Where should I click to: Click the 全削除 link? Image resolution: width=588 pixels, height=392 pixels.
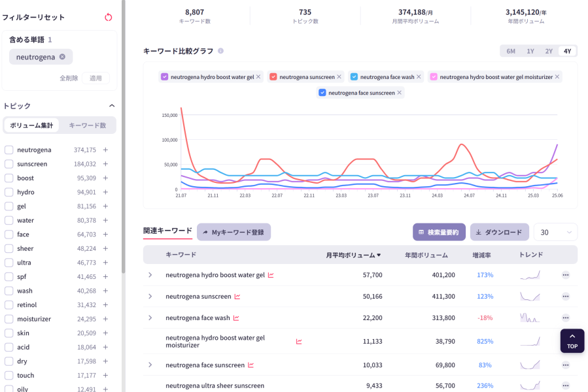pyautogui.click(x=69, y=78)
